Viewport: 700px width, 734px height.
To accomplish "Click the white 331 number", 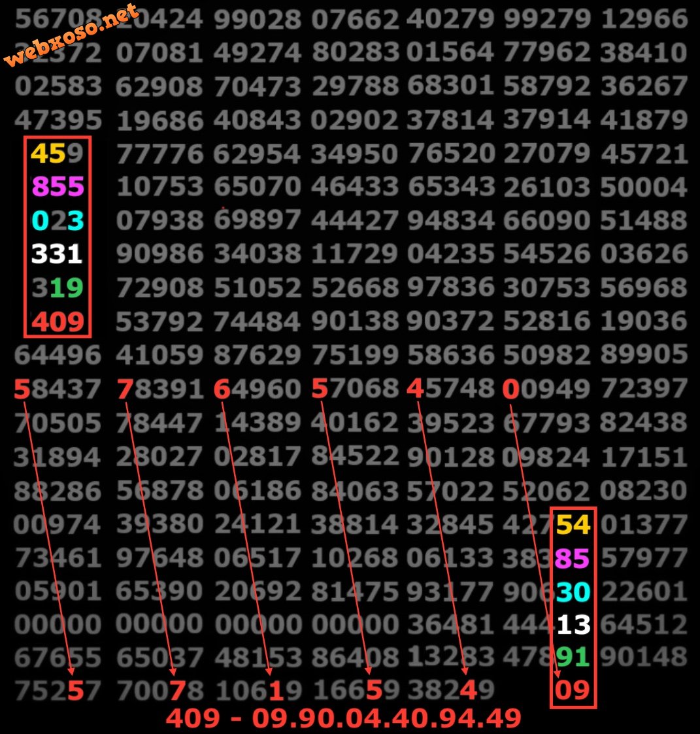I will [57, 254].
